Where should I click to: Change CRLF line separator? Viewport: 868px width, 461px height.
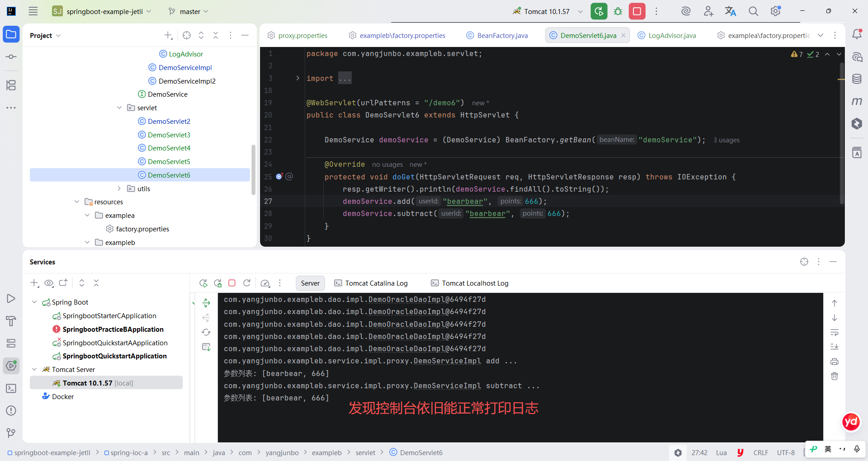(x=761, y=452)
